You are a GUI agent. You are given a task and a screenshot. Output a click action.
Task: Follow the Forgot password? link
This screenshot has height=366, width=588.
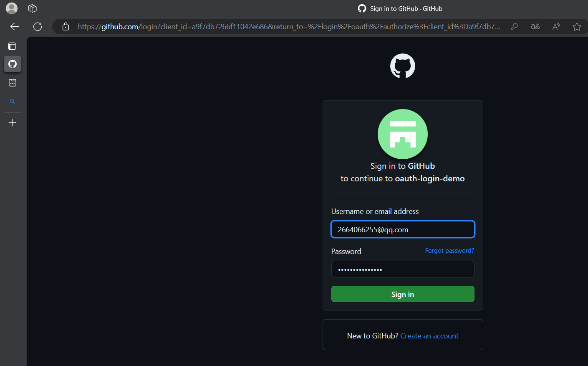[449, 251]
